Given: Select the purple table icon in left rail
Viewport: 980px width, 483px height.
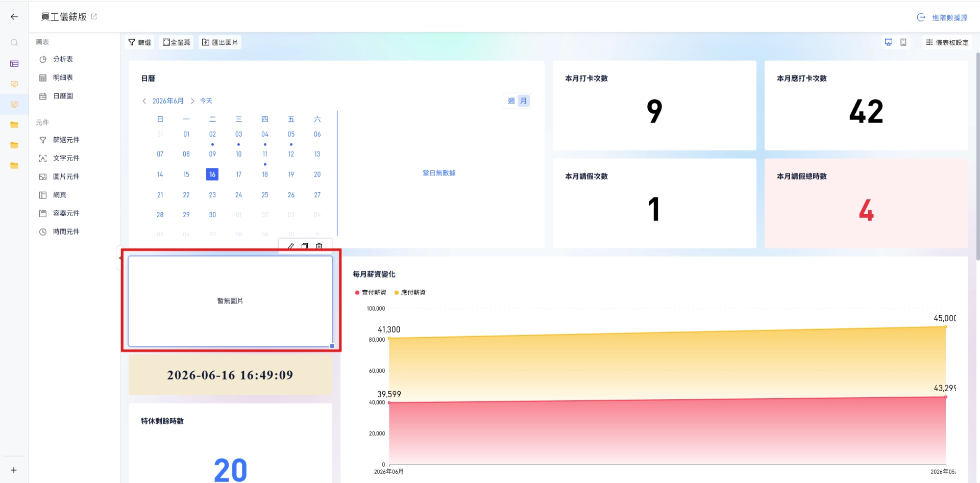Looking at the screenshot, I should click(x=14, y=64).
